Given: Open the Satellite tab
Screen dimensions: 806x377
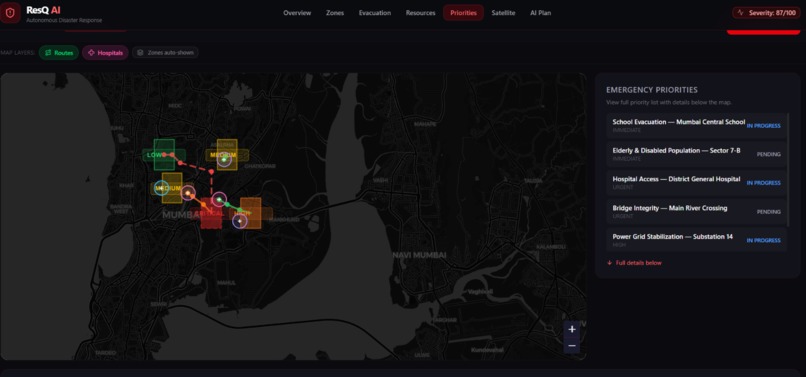Looking at the screenshot, I should 503,13.
